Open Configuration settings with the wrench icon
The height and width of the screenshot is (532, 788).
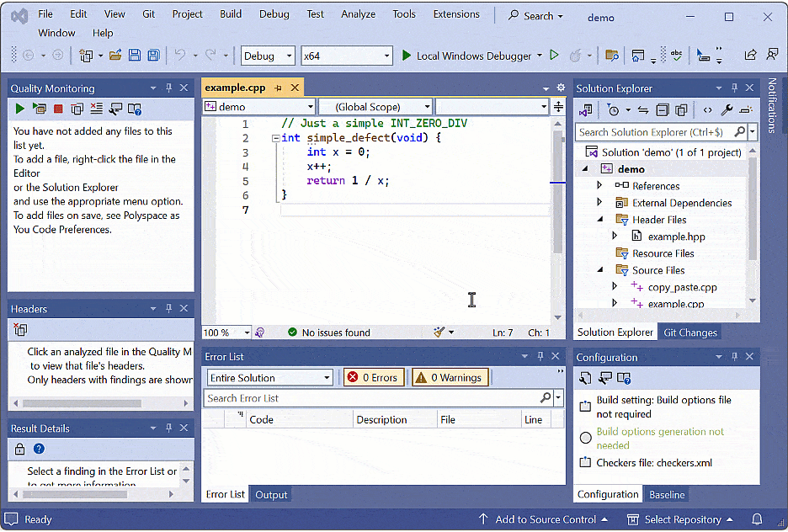585,379
